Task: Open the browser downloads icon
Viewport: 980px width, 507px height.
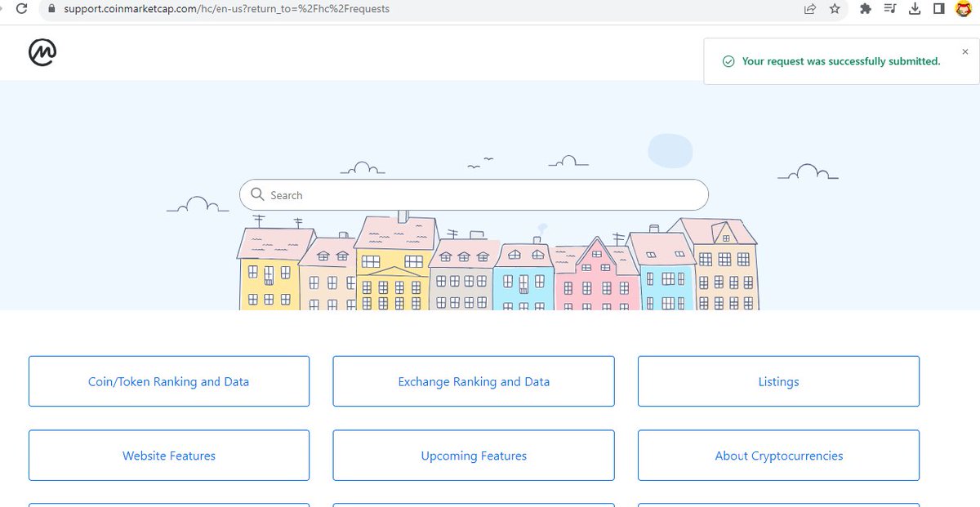Action: click(x=915, y=9)
